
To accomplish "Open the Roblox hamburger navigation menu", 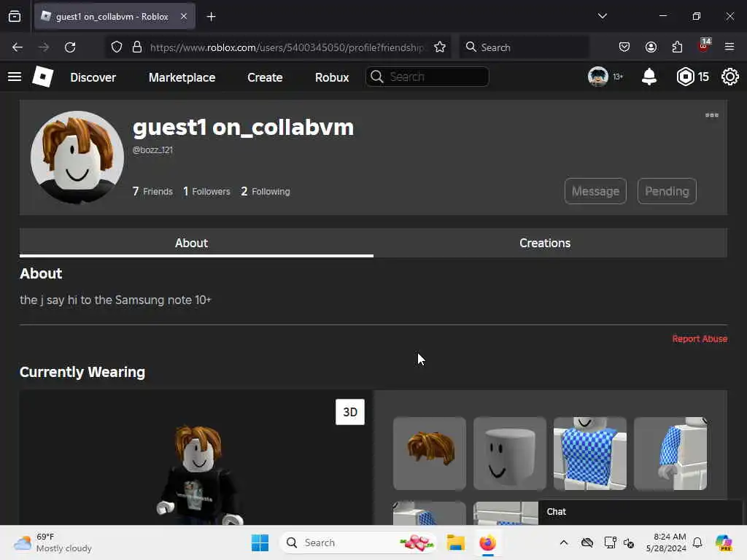I will tap(15, 77).
